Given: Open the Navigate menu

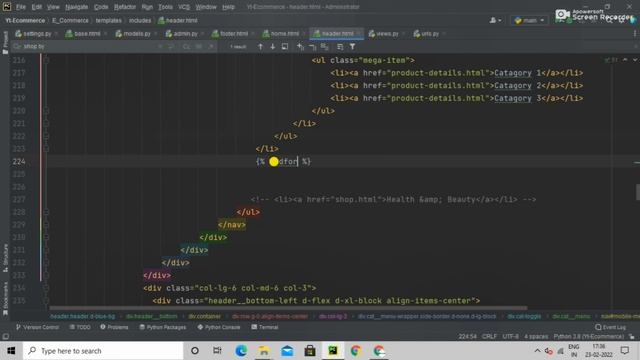Looking at the screenshot, I should (x=76, y=7).
